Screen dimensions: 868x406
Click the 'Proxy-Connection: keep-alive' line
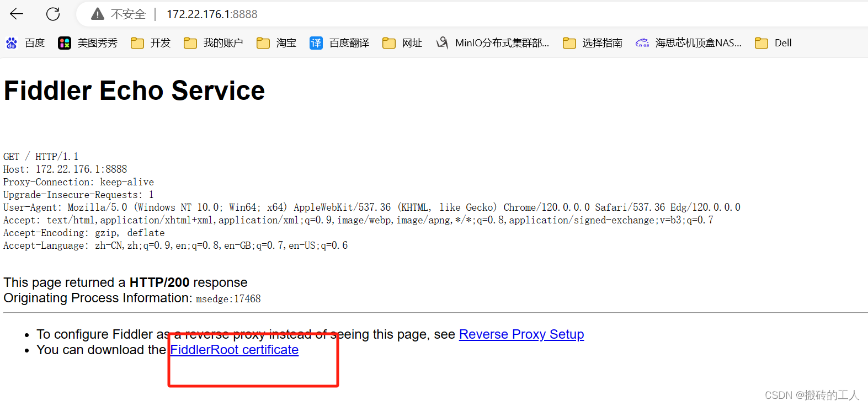pos(78,182)
